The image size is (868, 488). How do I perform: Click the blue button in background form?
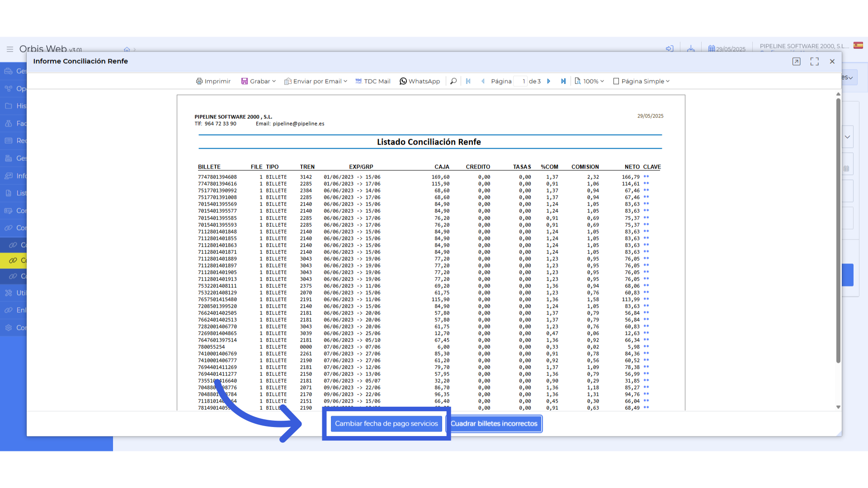[848, 275]
